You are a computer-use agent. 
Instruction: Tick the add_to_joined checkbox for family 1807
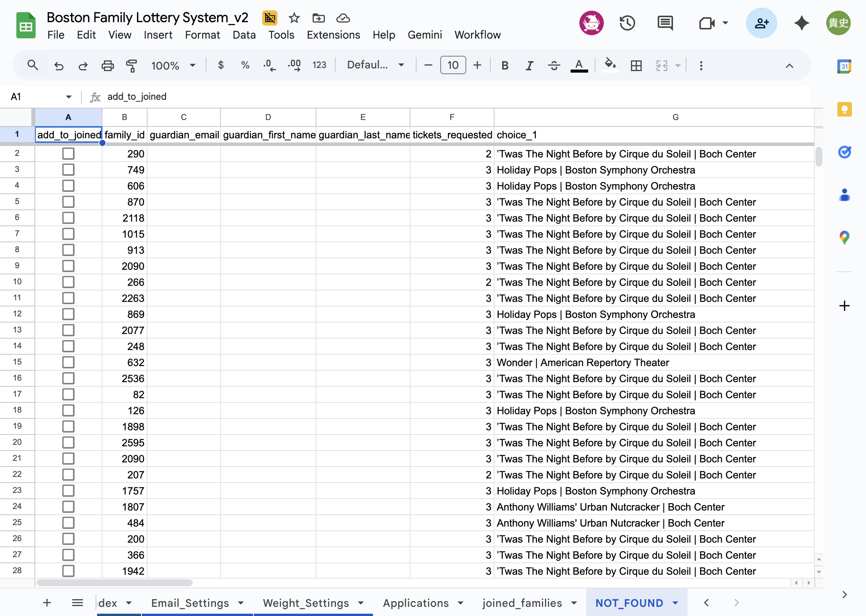68,507
